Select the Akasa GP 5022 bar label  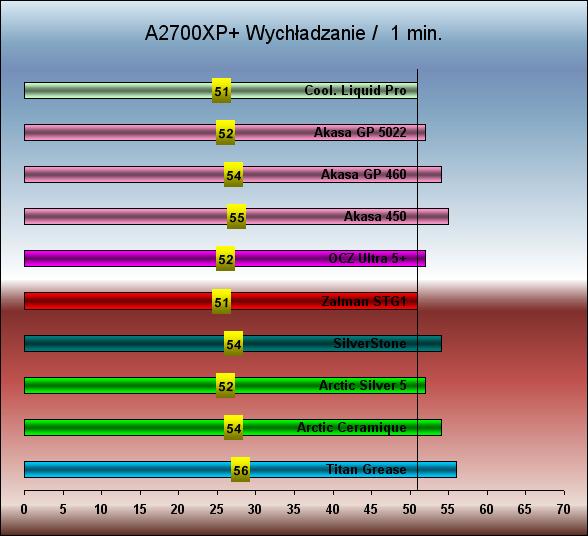tap(360, 132)
